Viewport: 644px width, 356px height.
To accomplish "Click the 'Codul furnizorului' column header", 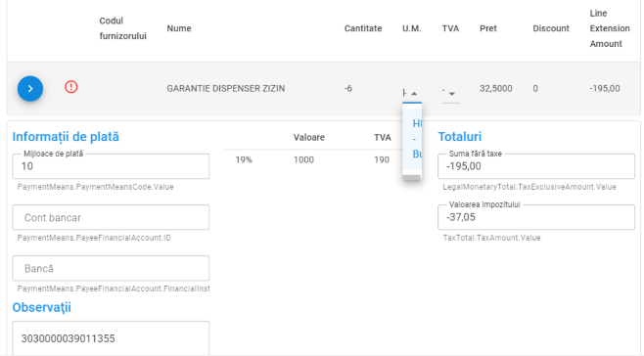I will click(x=122, y=28).
